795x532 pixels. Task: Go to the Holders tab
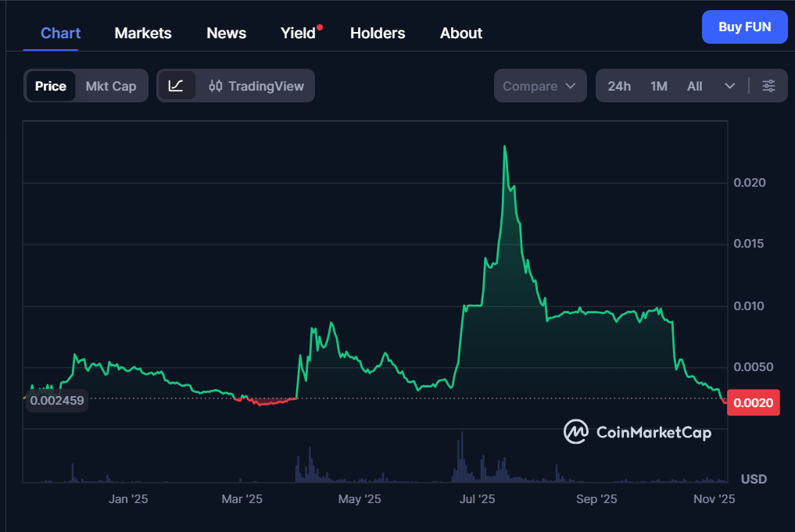[x=378, y=33]
